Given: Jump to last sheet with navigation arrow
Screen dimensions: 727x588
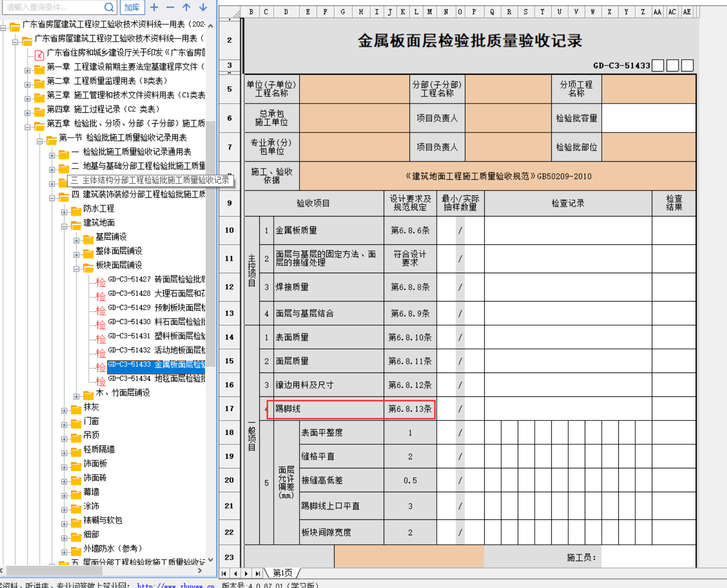Looking at the screenshot, I should (x=258, y=574).
